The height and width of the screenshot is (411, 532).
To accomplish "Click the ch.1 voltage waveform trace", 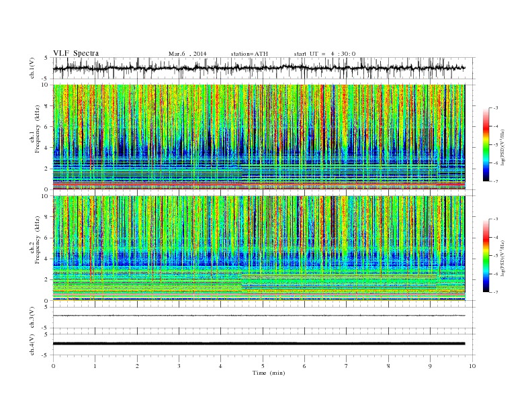I will tap(259, 68).
